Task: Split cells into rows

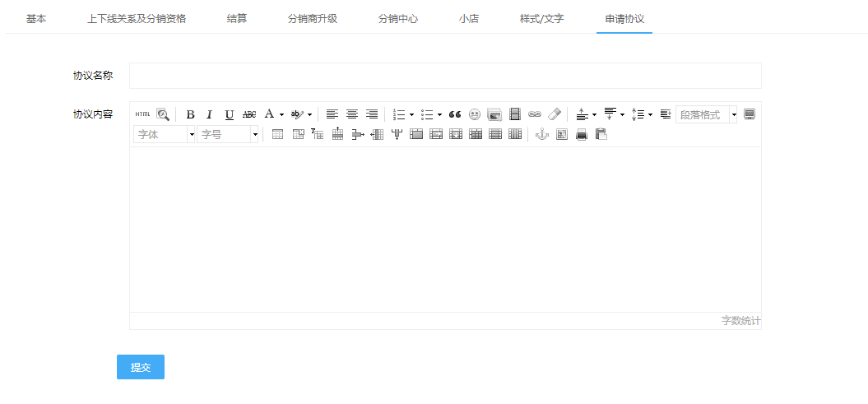Action: coord(495,134)
